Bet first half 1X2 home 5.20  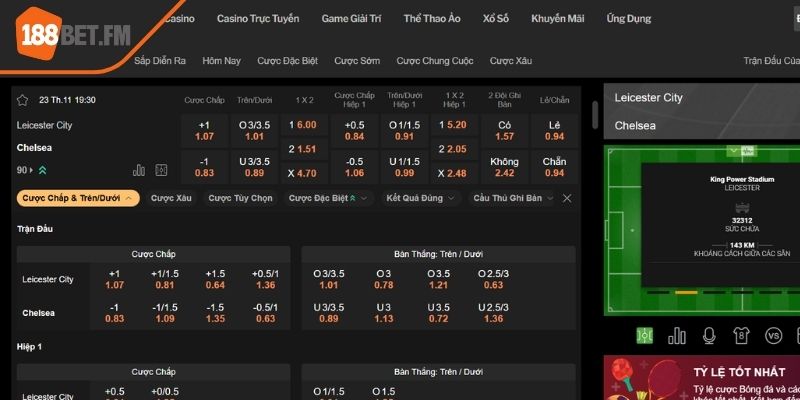[454, 125]
